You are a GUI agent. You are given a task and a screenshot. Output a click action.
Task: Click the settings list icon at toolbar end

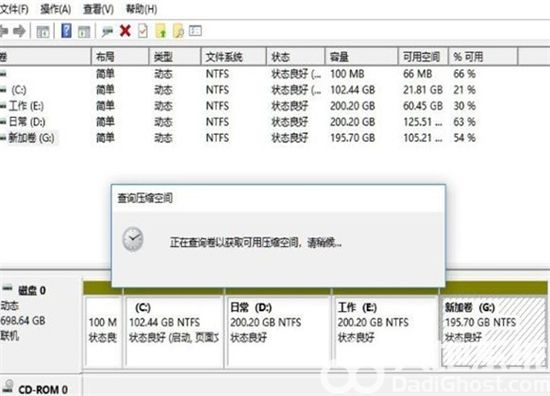point(195,31)
